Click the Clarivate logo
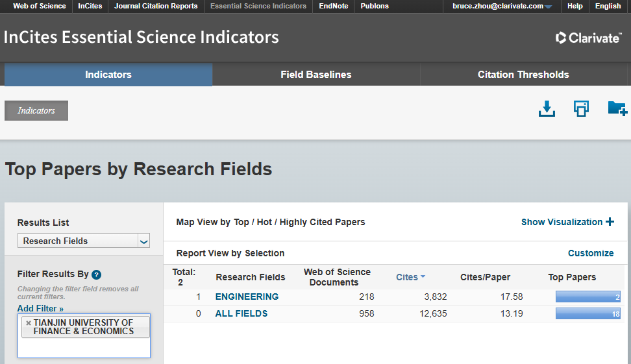Image resolution: width=631 pixels, height=364 pixels. [588, 38]
